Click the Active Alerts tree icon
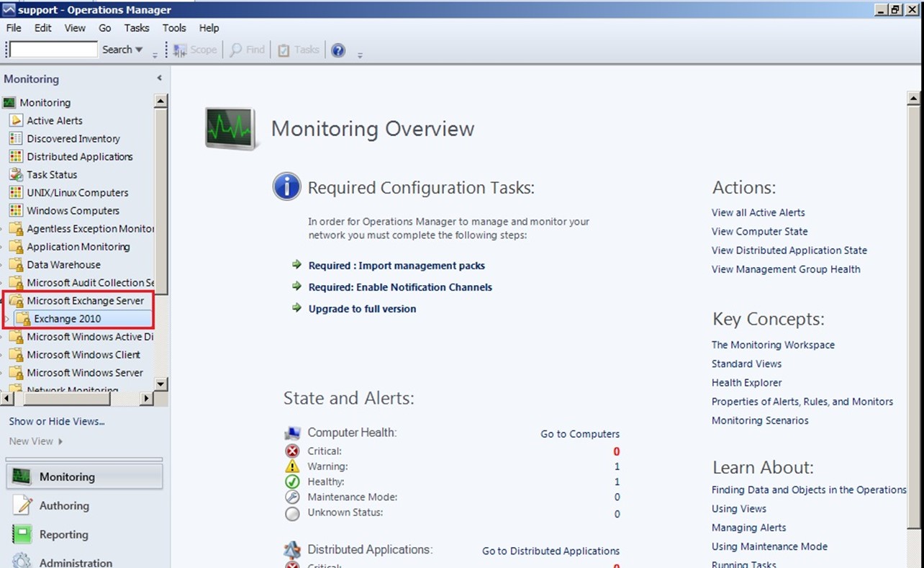This screenshot has width=924, height=568. pyautogui.click(x=16, y=120)
